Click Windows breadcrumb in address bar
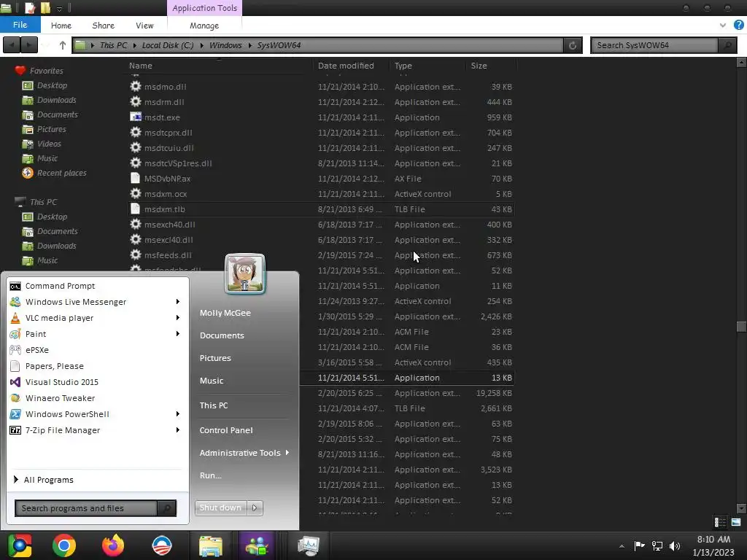Image resolution: width=747 pixels, height=560 pixels. pyautogui.click(x=225, y=45)
